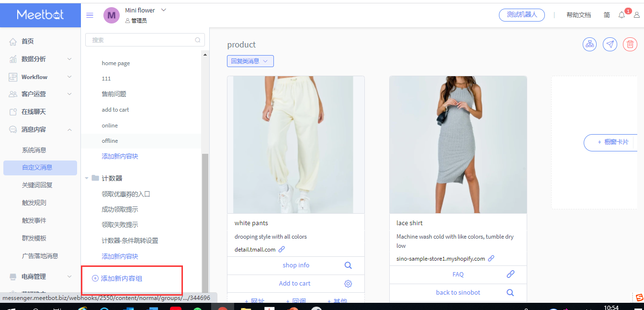Select the 售前问题 content block
The image size is (644, 310).
[x=114, y=94]
